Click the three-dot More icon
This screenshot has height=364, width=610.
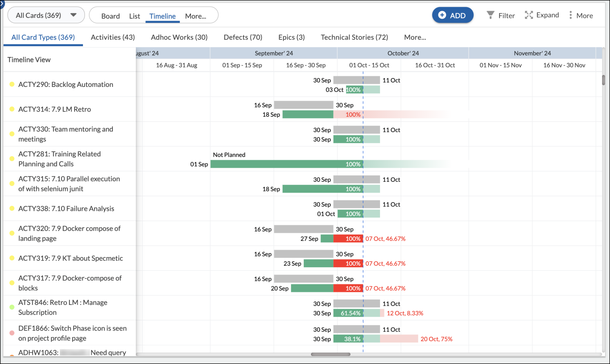click(571, 15)
